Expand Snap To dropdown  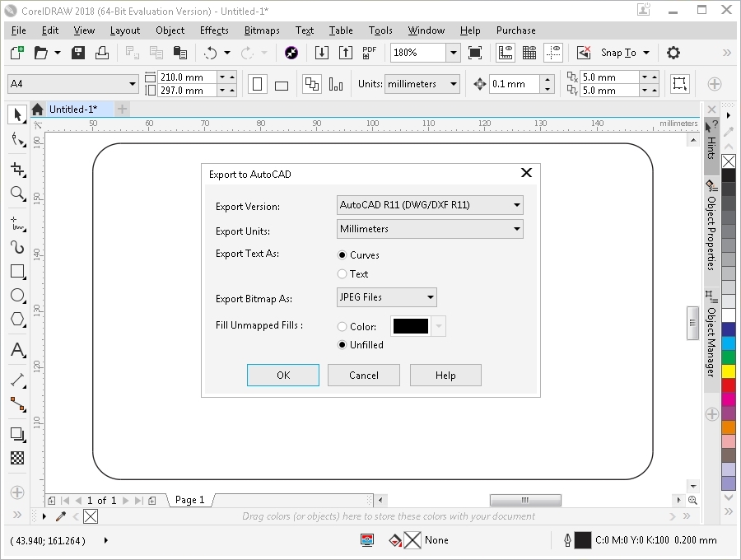(646, 53)
